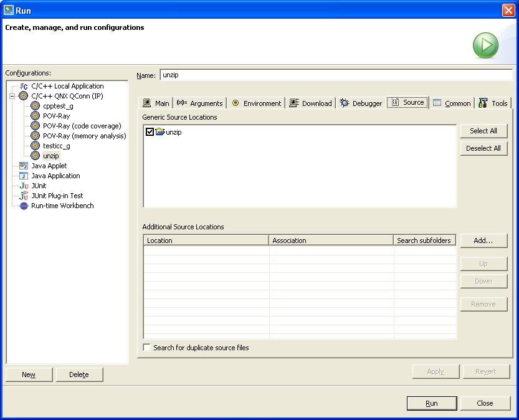This screenshot has height=420, width=519.
Task: Collapse the C/C++ QNX QConn (IP) tree node
Action: pos(12,96)
